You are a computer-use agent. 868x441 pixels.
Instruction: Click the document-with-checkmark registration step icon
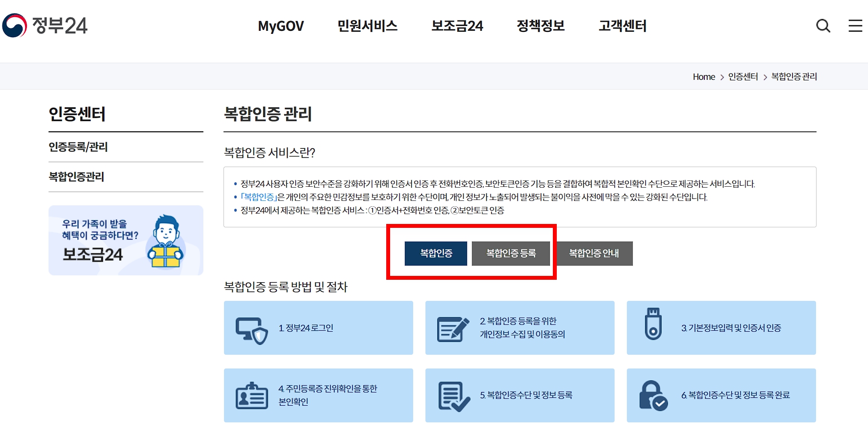pos(453,395)
